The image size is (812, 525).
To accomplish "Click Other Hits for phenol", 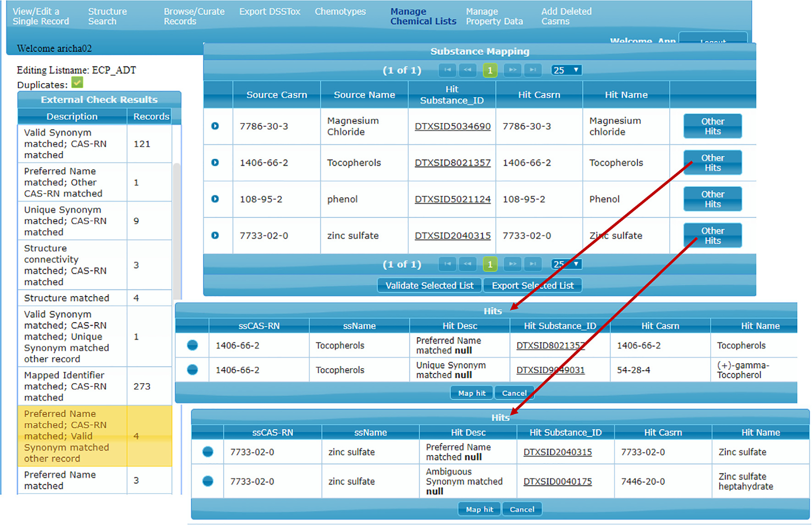I will tap(712, 199).
